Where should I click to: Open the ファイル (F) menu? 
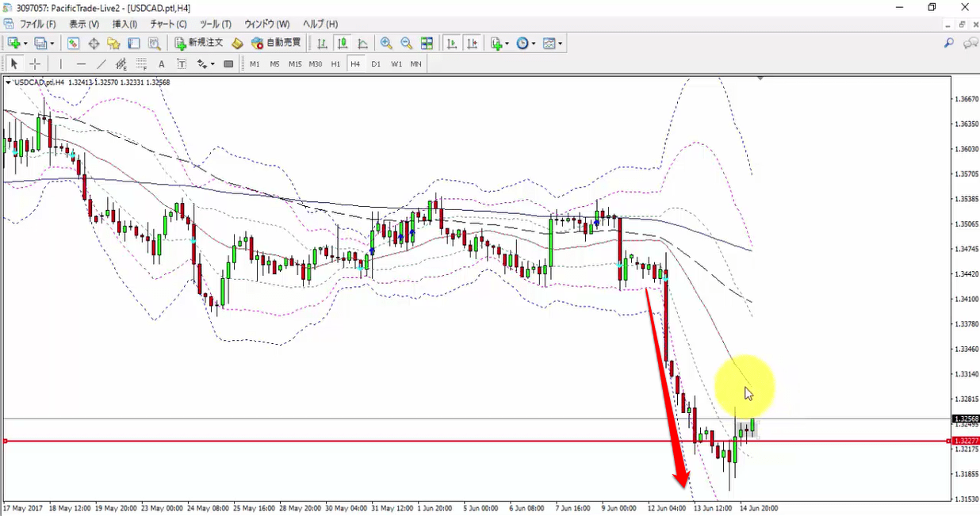[x=37, y=25]
